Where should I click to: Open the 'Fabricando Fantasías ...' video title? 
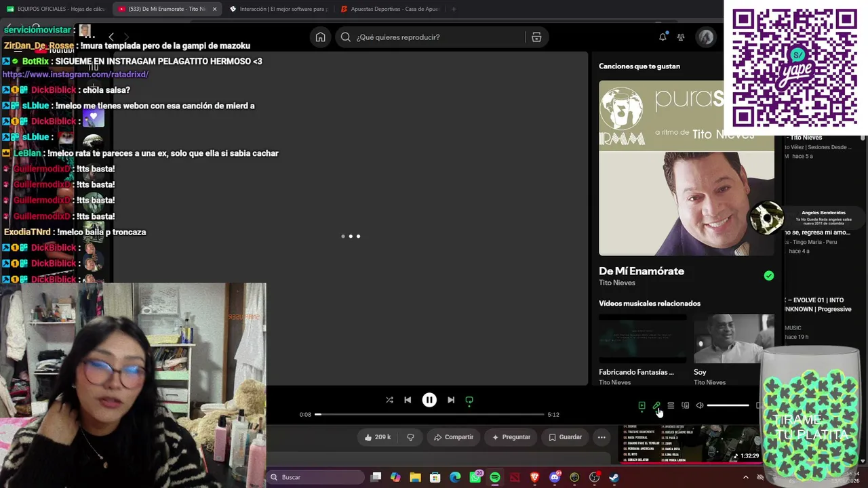coord(636,372)
